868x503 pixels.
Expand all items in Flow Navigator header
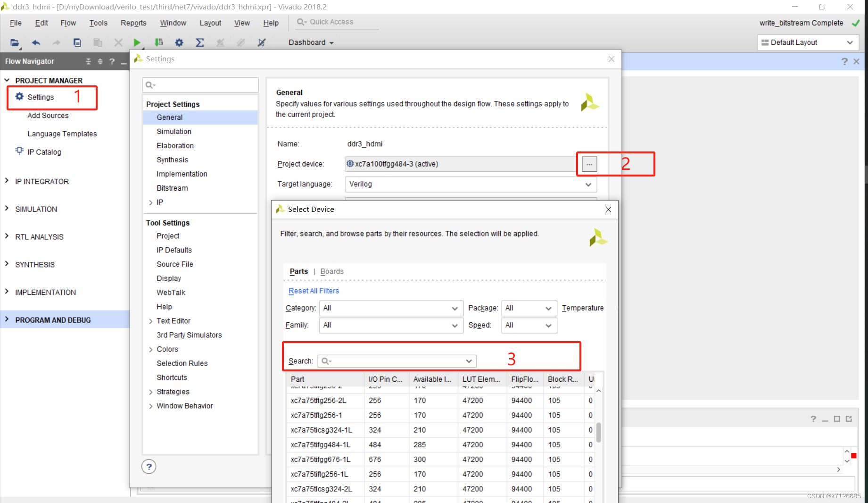[x=100, y=61]
